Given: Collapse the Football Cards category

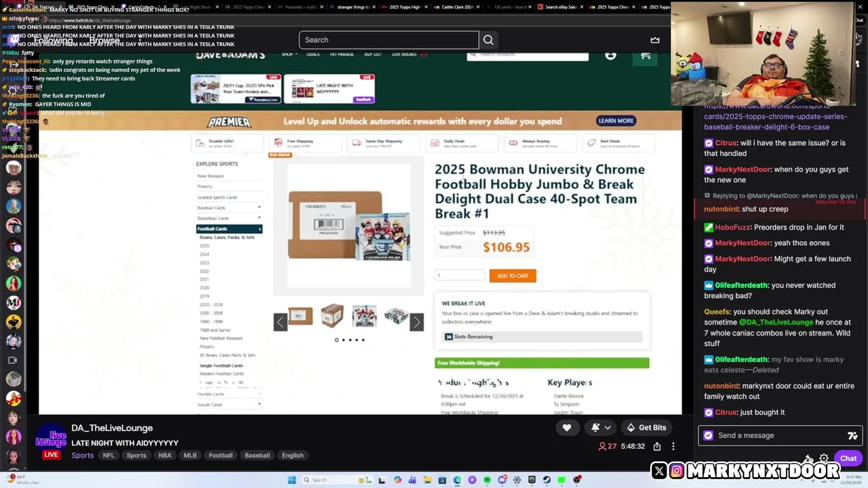Looking at the screenshot, I should click(x=229, y=229).
